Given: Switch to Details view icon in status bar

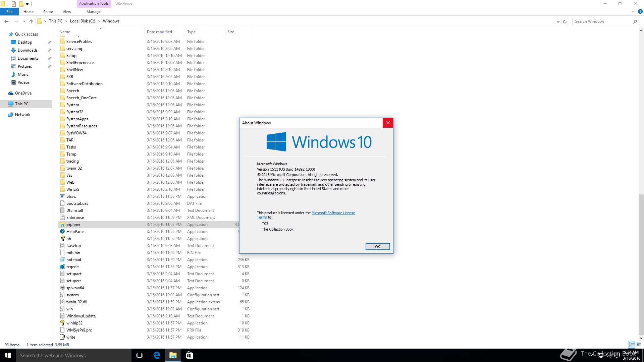Looking at the screenshot, I should [632, 345].
